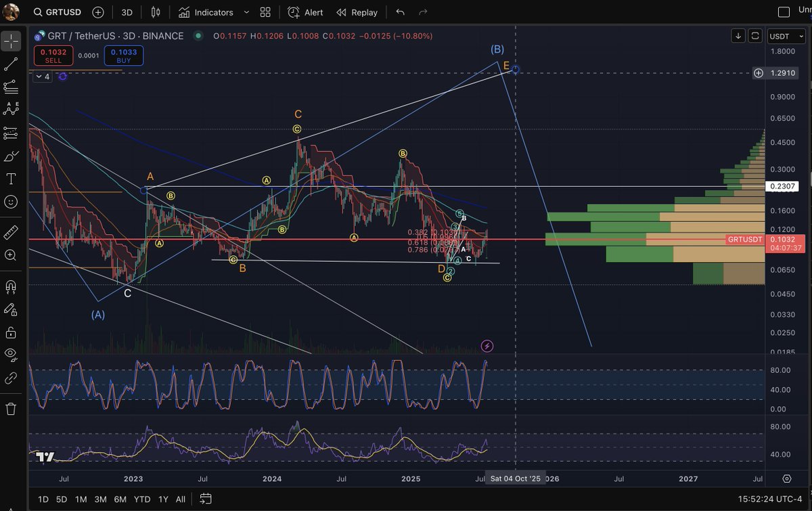The image size is (812, 511).
Task: Set the range to 1M
Action: (81, 499)
